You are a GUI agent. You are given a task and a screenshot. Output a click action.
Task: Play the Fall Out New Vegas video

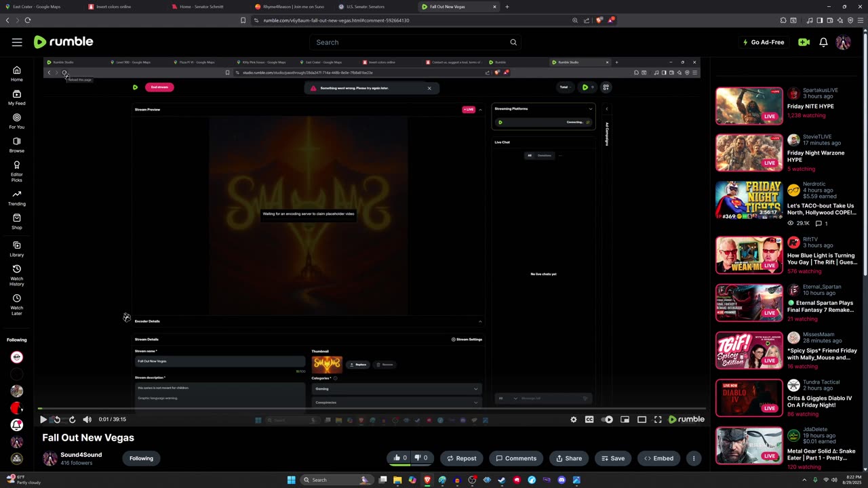pyautogui.click(x=43, y=420)
